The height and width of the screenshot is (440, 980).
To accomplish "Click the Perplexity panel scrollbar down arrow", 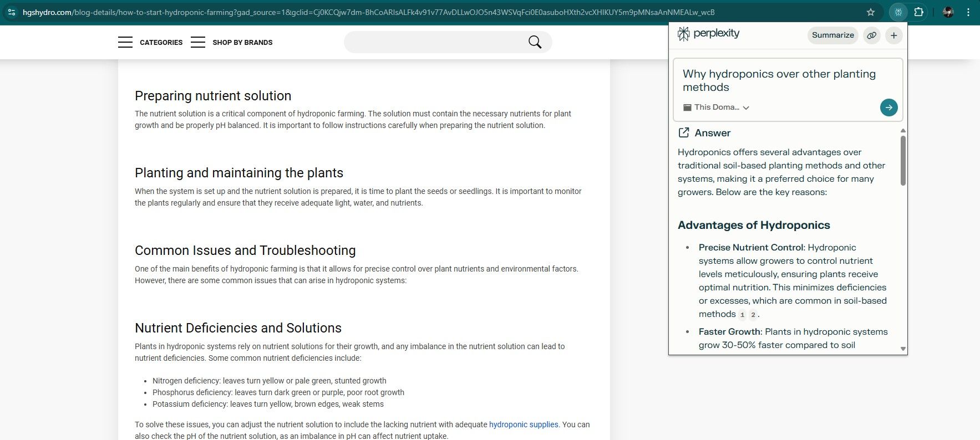I will pyautogui.click(x=903, y=349).
